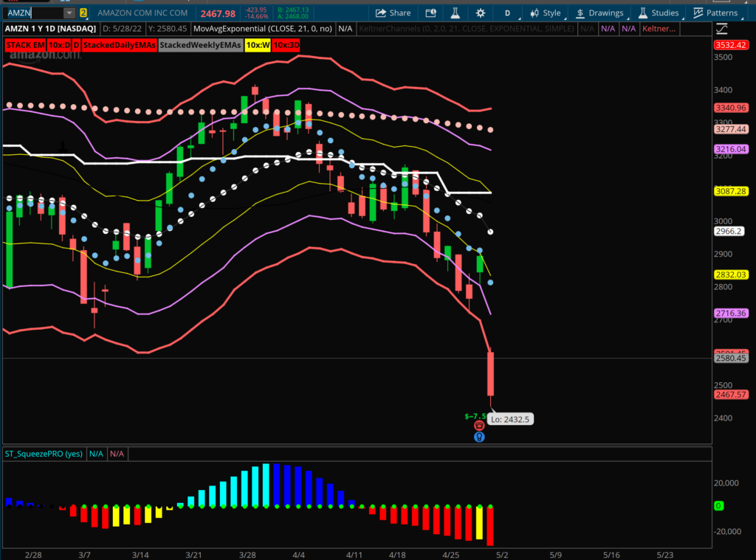The image size is (756, 560).
Task: Select the KeltnerChannels study label
Action: [x=467, y=29]
